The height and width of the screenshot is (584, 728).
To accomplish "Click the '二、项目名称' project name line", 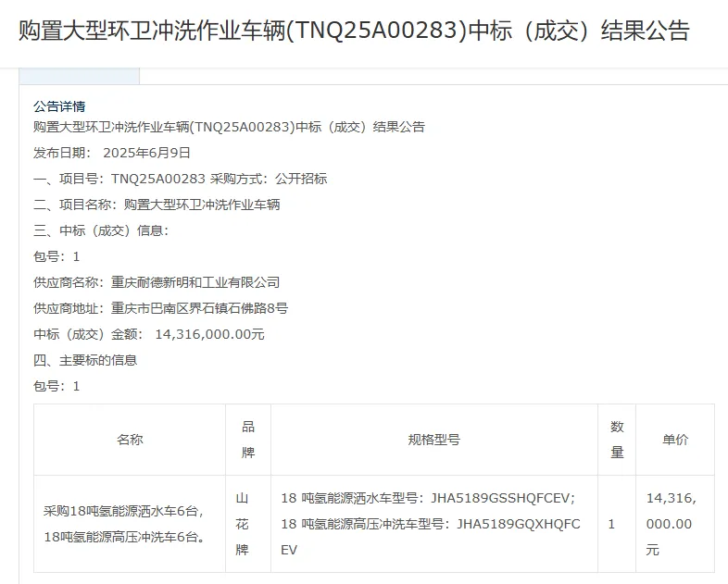I will click(x=157, y=205).
